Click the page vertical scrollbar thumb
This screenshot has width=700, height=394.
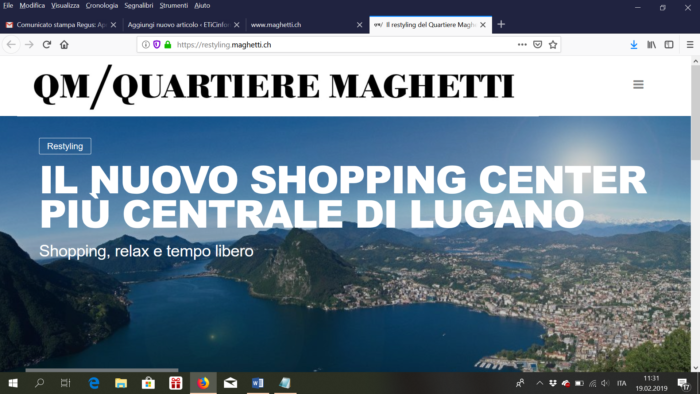pyautogui.click(x=696, y=112)
